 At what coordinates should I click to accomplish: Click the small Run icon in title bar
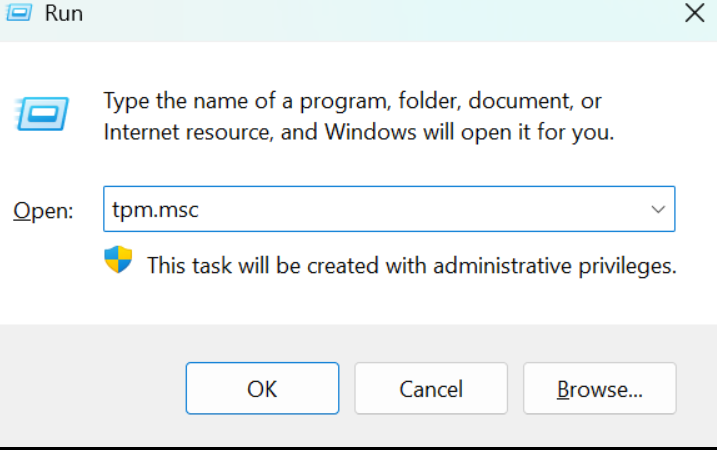tap(19, 12)
